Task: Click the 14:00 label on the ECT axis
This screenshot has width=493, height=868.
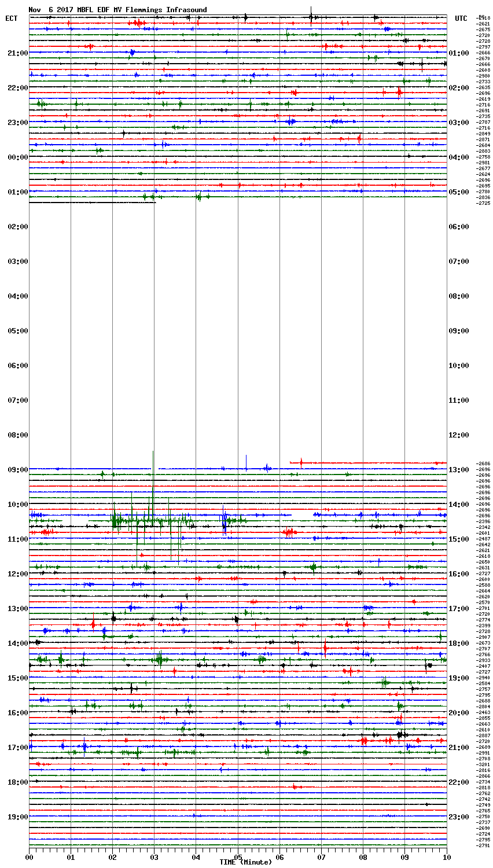Action: [17, 643]
